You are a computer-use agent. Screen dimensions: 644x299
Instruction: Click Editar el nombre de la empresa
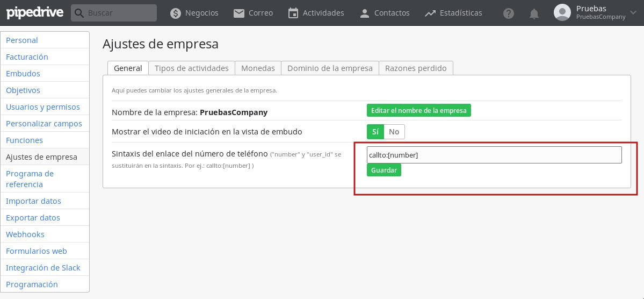(418, 110)
